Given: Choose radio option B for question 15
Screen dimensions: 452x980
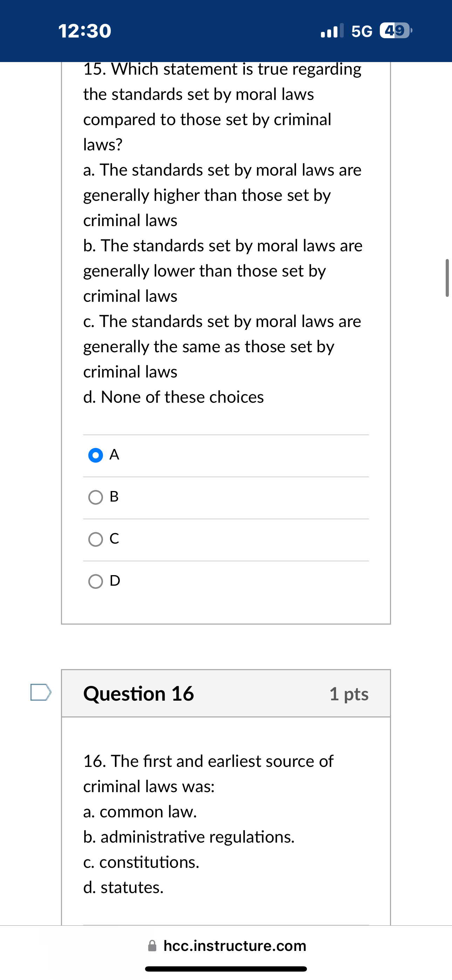Looking at the screenshot, I should [x=96, y=497].
